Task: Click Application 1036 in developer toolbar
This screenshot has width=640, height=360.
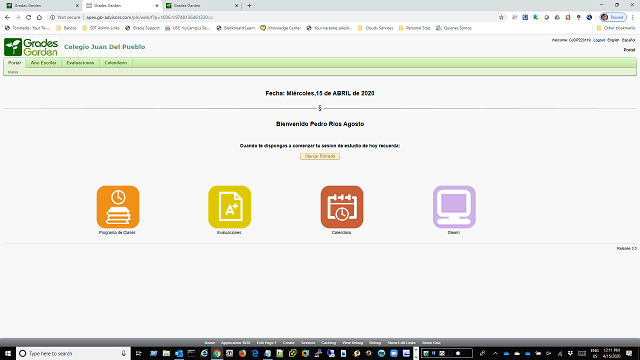Action: (x=236, y=343)
